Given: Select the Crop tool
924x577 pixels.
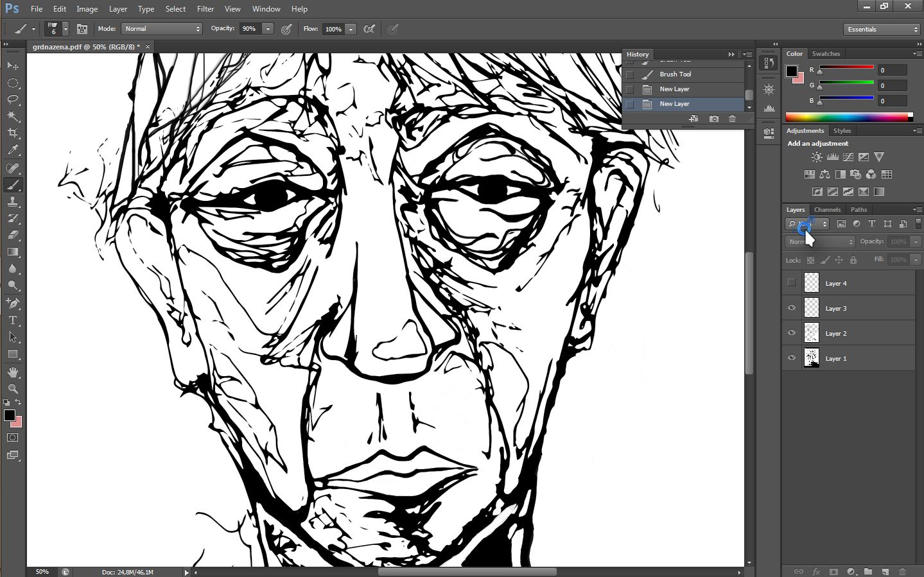Looking at the screenshot, I should [x=13, y=133].
